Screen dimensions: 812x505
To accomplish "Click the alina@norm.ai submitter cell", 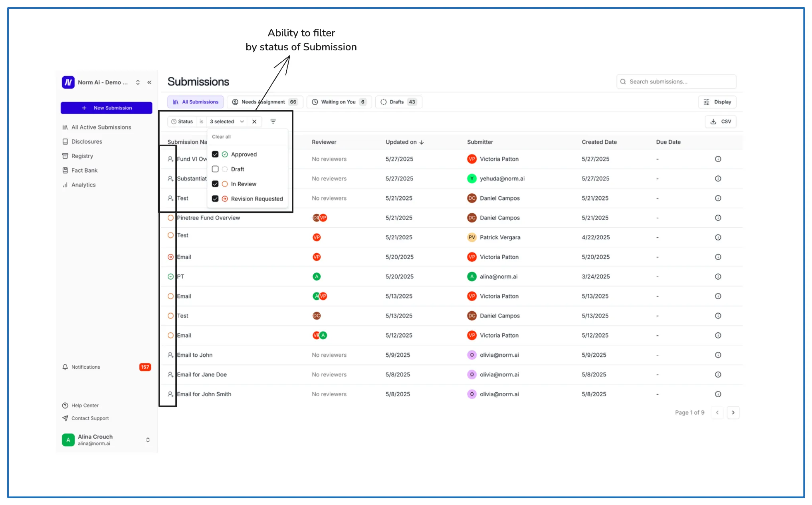I will [492, 276].
